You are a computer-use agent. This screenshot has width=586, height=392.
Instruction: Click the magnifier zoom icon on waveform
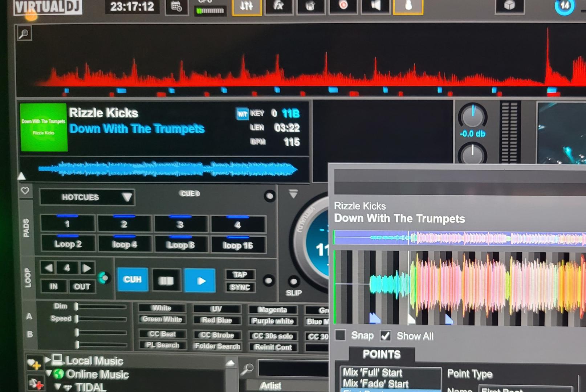click(24, 34)
